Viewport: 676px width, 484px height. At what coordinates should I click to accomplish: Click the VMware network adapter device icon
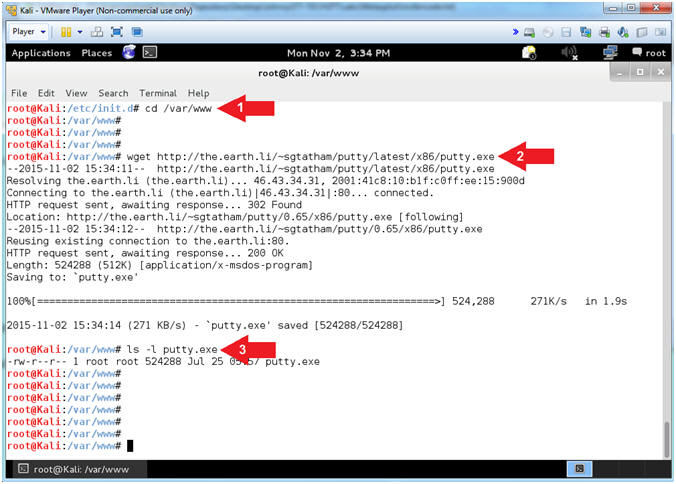585,32
